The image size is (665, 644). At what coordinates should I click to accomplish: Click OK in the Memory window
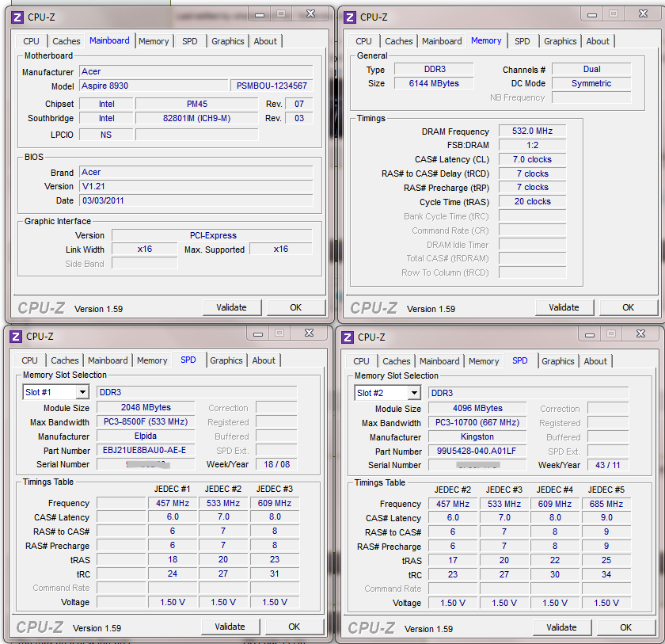(628, 307)
